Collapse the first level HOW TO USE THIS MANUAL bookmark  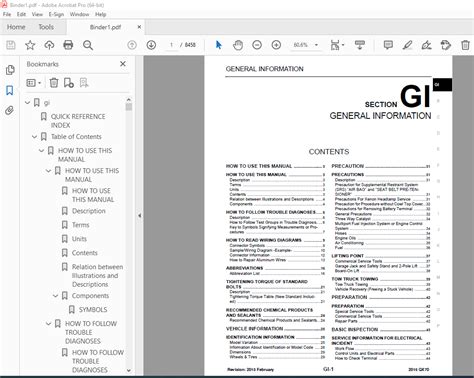(x=41, y=151)
